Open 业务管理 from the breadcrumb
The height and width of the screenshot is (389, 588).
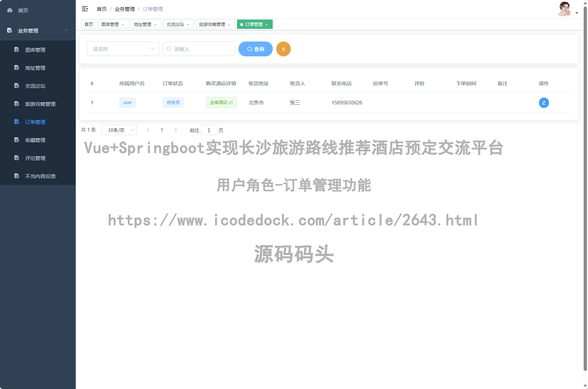coord(124,9)
